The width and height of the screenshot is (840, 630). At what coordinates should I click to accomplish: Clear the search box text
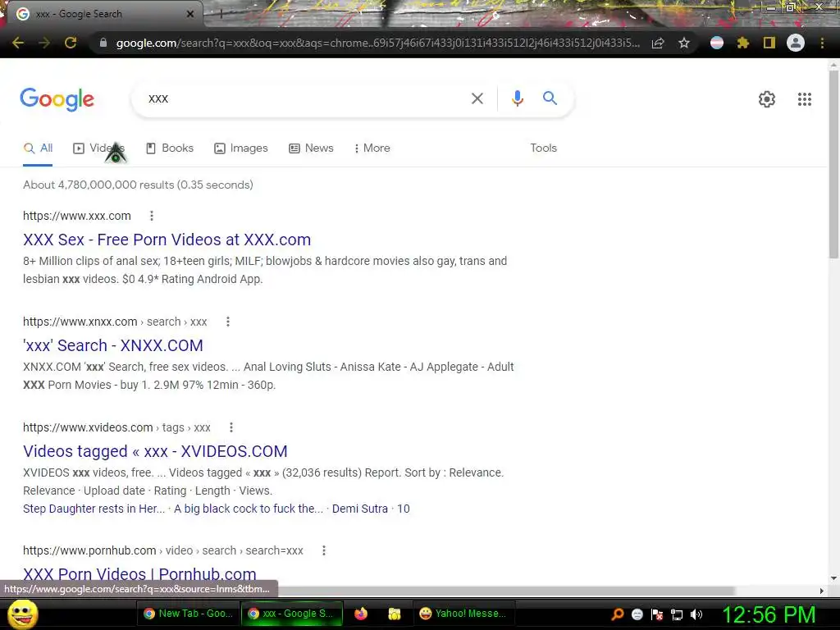(477, 98)
